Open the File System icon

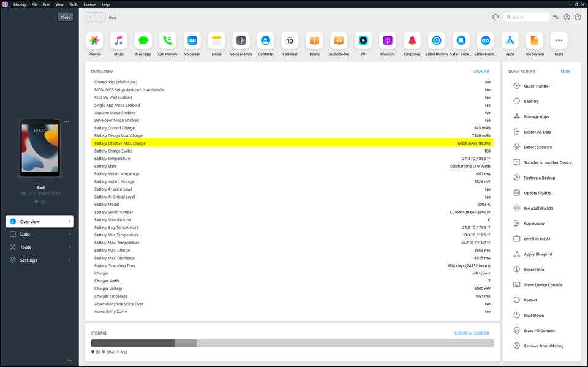(534, 40)
